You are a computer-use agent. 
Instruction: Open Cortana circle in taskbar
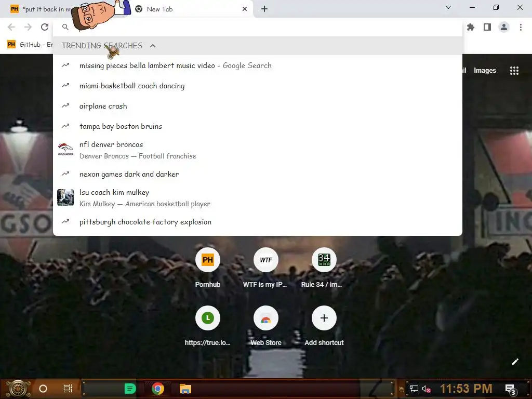click(43, 389)
